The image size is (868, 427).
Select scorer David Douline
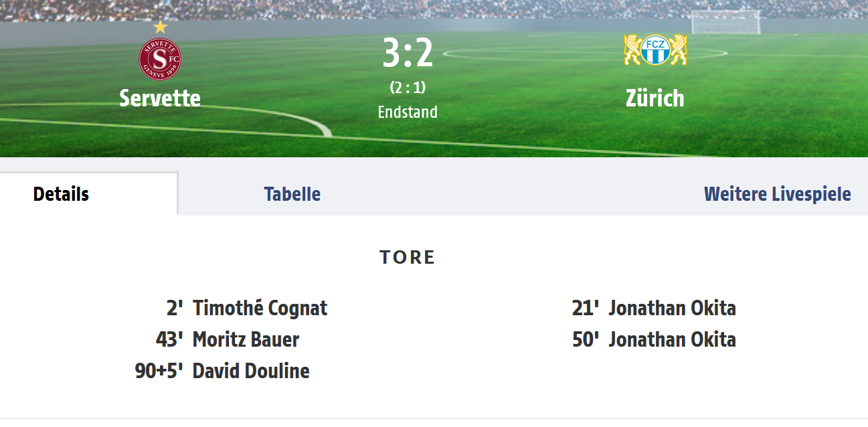tap(251, 371)
